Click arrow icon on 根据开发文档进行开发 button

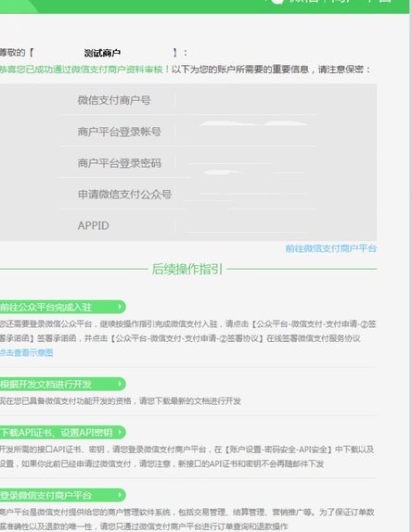120,384
